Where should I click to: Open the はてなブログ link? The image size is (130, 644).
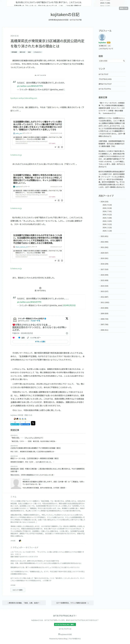103,74
